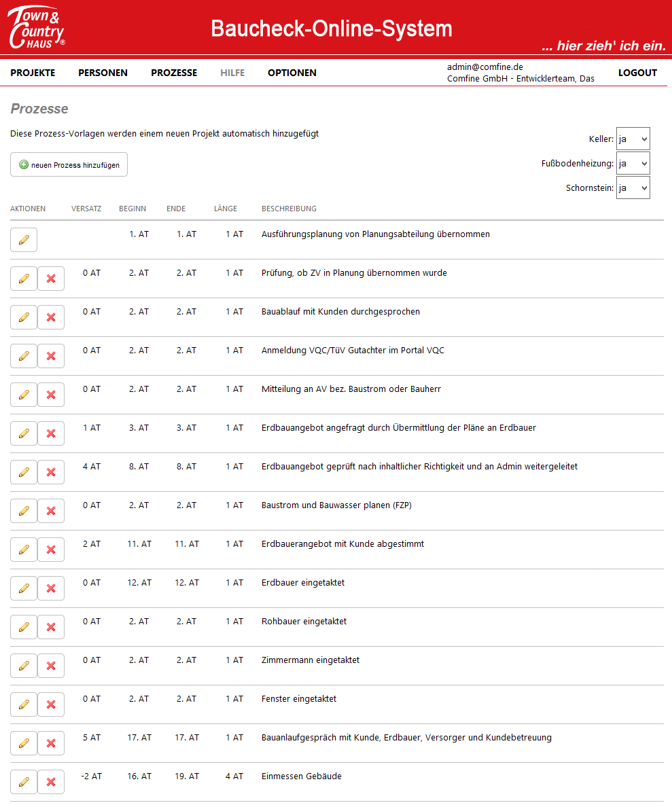This screenshot has width=672, height=805.
Task: Edit 'Erdbauerangebot mit Kunde abgestimmt' row
Action: coord(24,550)
